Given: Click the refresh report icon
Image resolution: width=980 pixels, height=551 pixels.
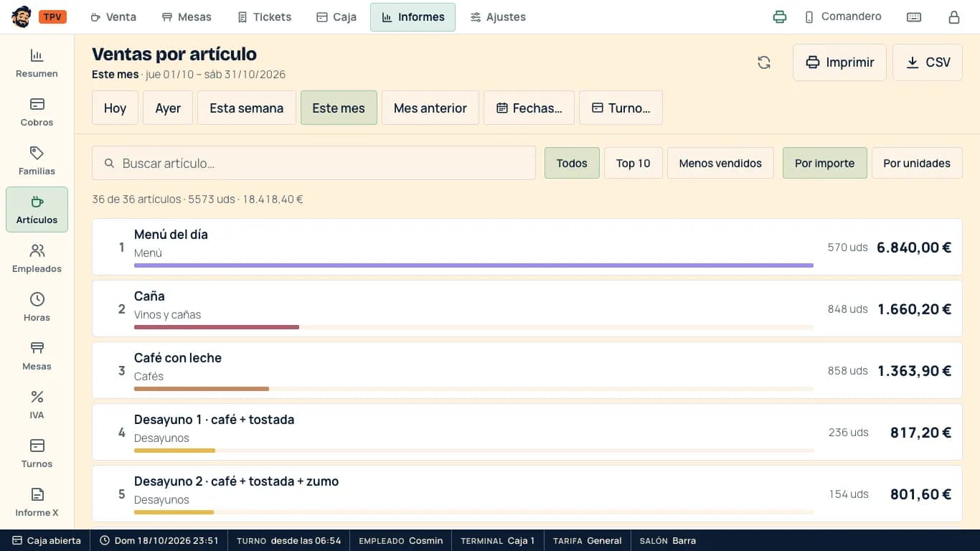Looking at the screenshot, I should coord(764,62).
